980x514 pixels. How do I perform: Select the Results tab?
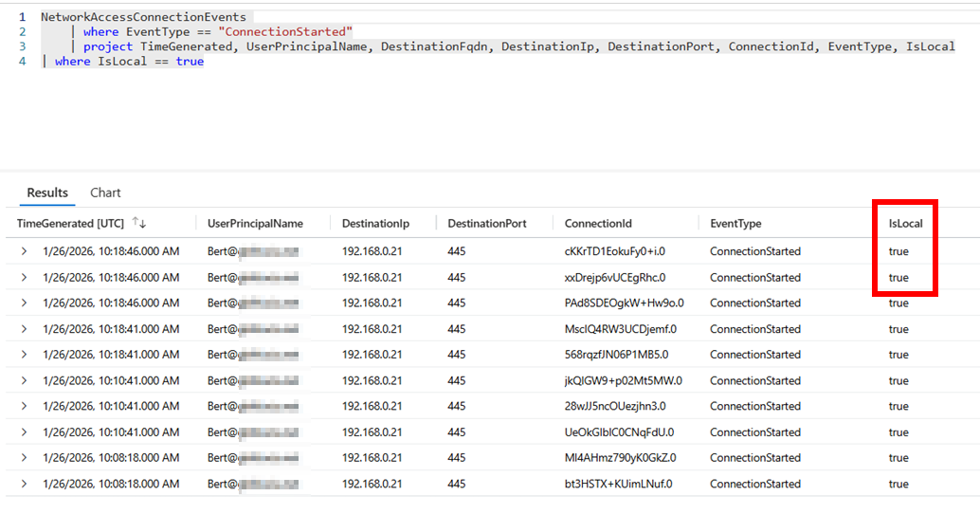tap(47, 193)
